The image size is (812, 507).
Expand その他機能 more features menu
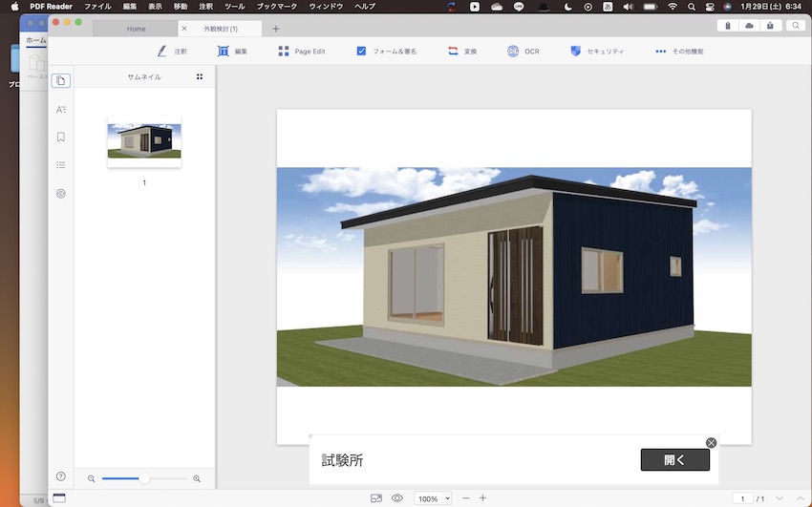[x=679, y=51]
